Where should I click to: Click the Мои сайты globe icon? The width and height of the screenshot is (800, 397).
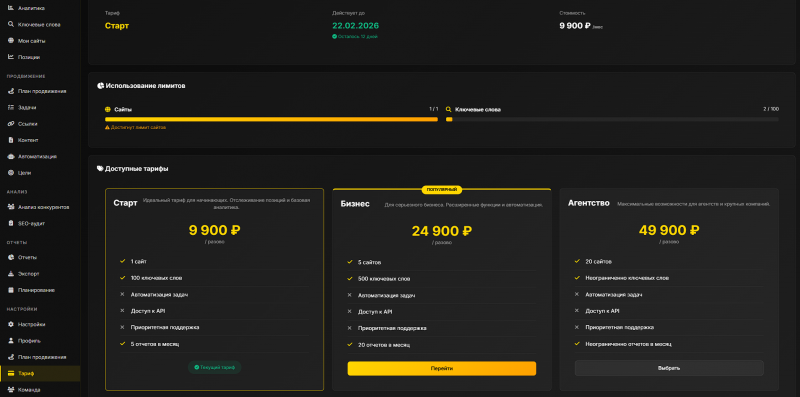click(x=11, y=41)
